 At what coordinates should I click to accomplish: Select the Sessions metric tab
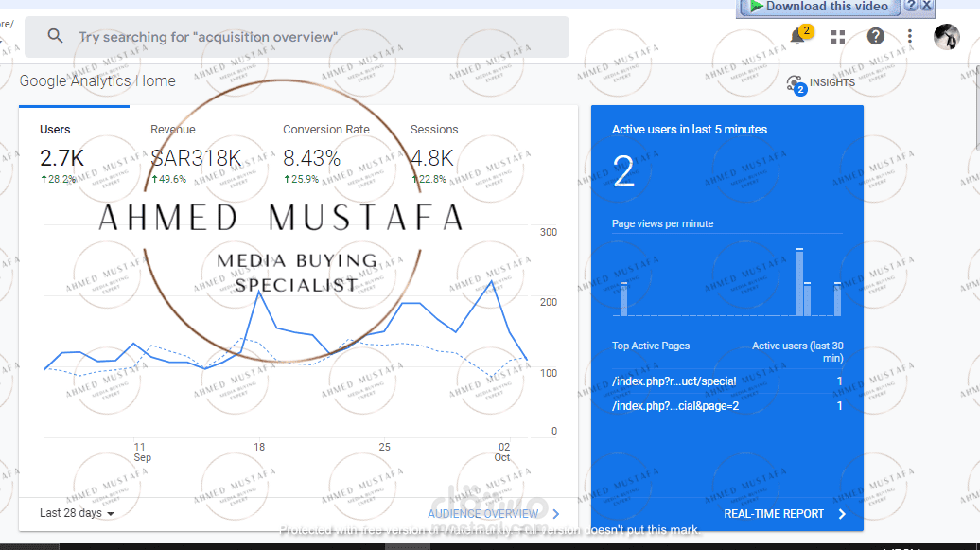[434, 155]
